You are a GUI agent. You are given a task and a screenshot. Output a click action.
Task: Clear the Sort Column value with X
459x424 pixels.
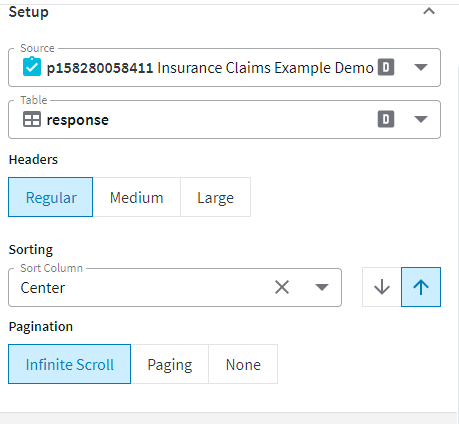[282, 287]
